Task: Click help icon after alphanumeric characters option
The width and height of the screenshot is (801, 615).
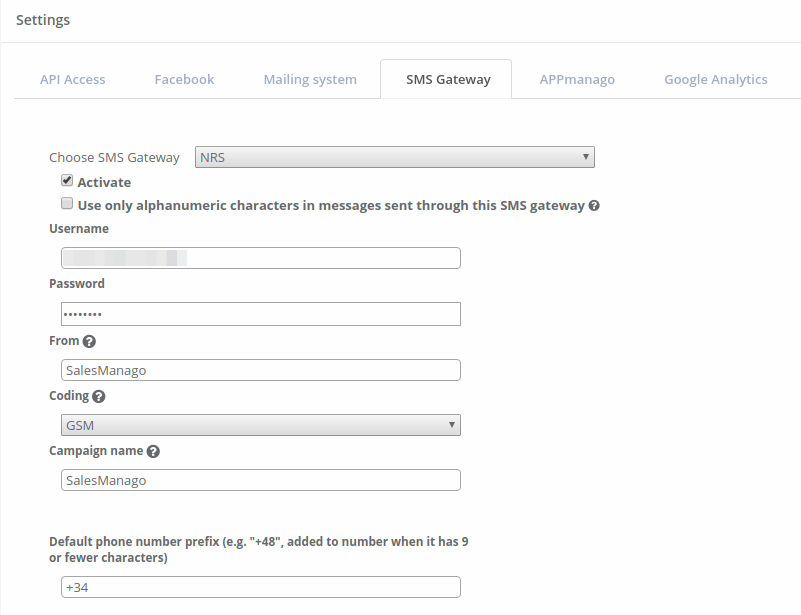Action: [594, 206]
